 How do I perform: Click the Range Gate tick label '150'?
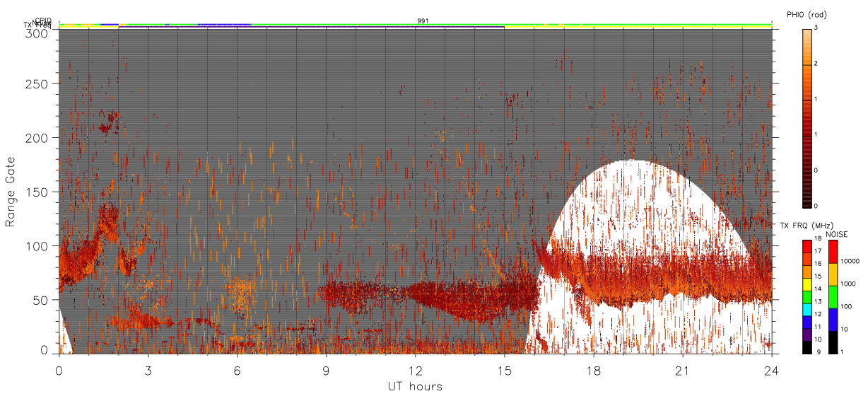pos(38,192)
